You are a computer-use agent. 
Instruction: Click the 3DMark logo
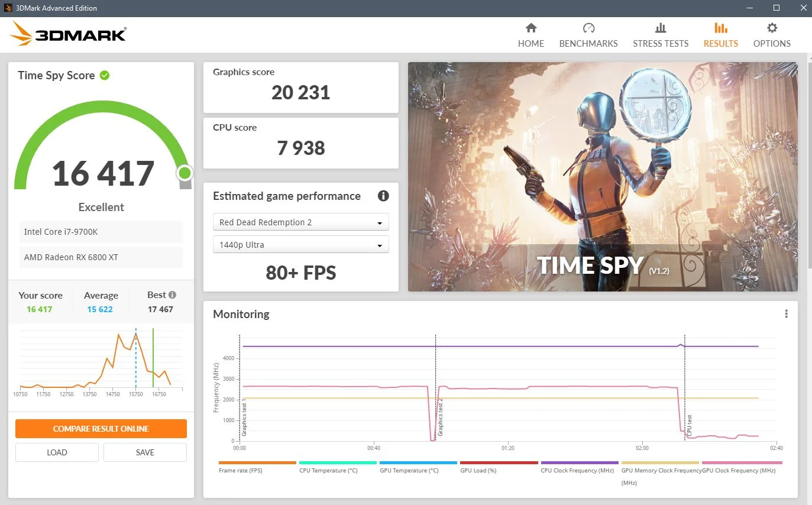click(68, 34)
